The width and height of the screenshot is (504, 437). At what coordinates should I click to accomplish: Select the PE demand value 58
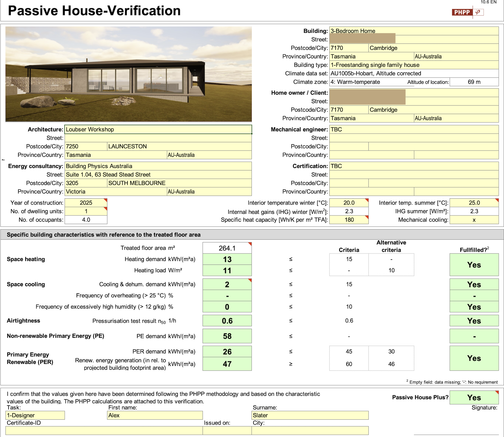tap(227, 336)
